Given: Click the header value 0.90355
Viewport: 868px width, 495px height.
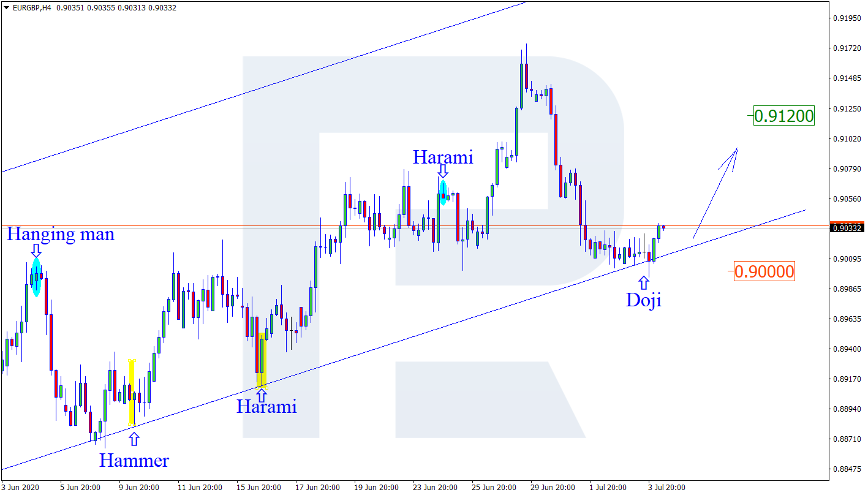Looking at the screenshot, I should coord(101,8).
